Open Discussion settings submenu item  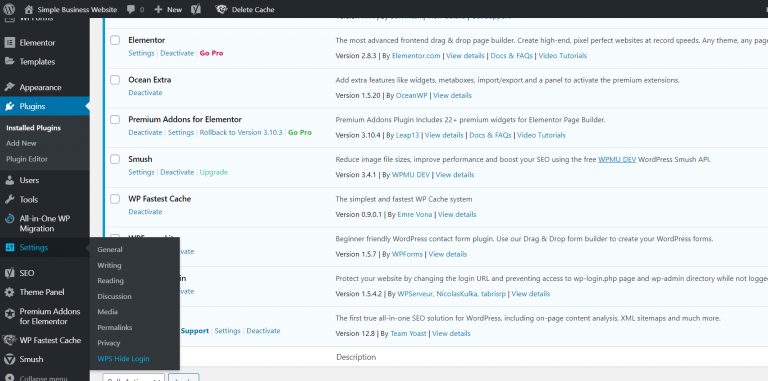pos(114,296)
